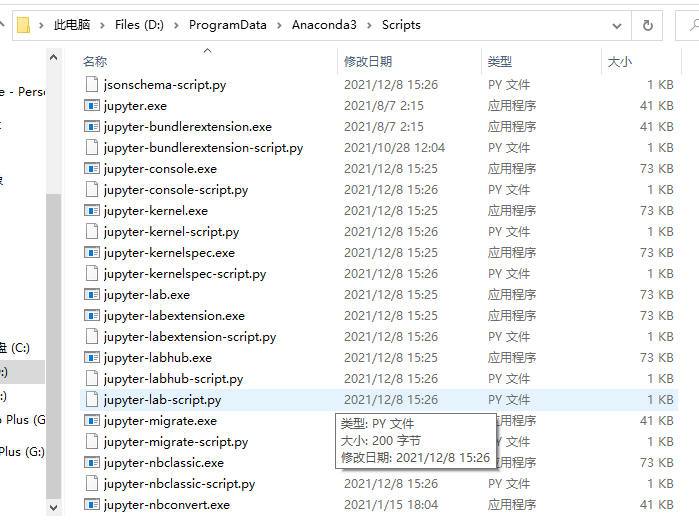The image size is (699, 521).
Task: Expand the chevron before 此电脑 in the path
Action: coord(41,25)
